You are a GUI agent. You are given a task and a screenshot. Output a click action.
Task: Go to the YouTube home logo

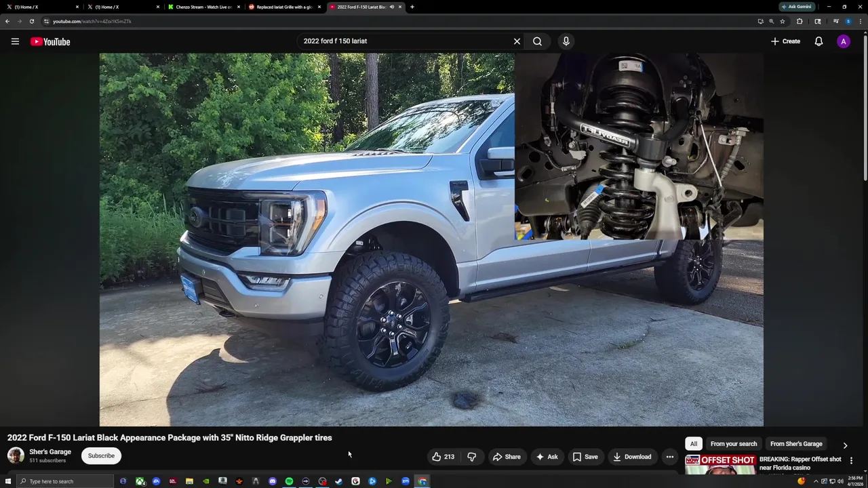pos(50,41)
